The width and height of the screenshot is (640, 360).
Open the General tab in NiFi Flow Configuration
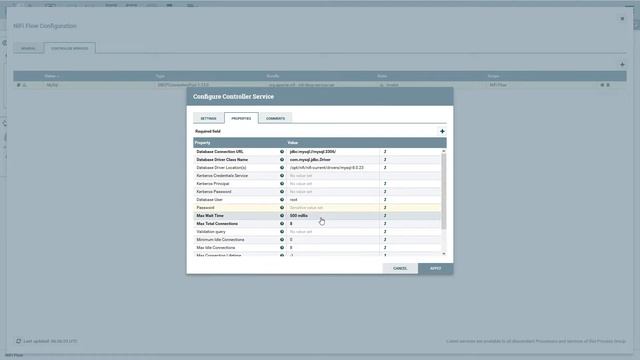point(28,48)
